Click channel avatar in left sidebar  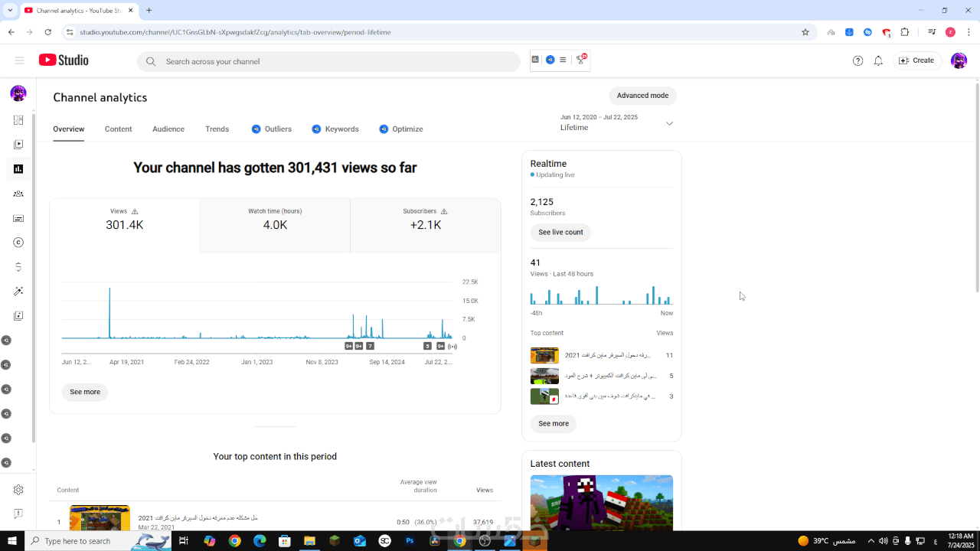tap(18, 93)
